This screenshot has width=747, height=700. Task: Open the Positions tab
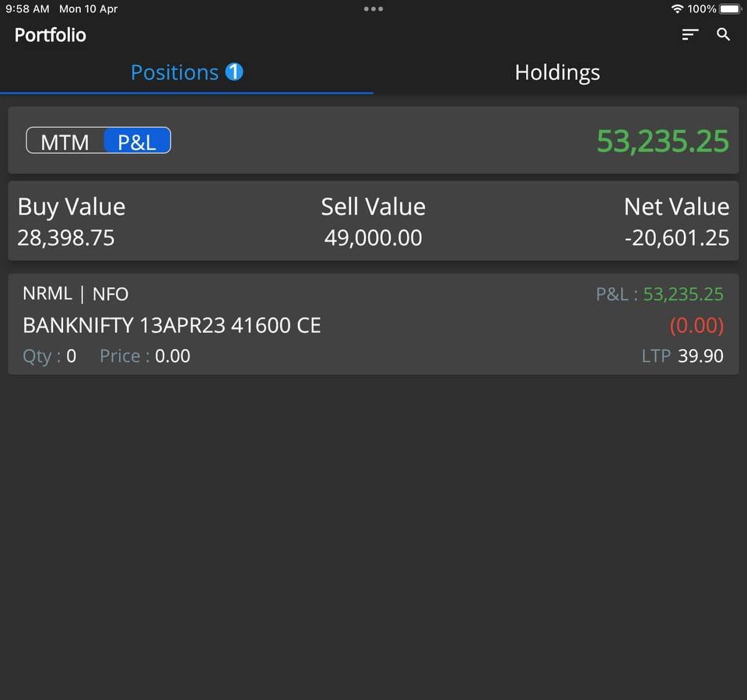[x=186, y=72]
